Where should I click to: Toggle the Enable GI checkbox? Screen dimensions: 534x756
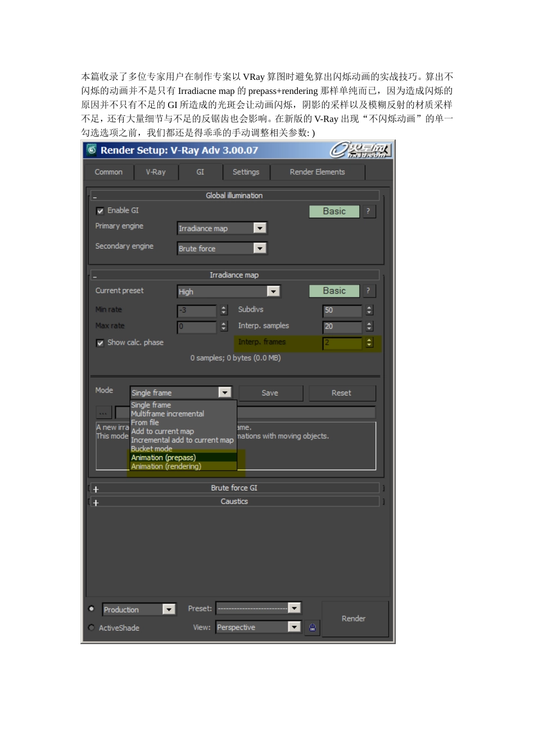click(100, 211)
